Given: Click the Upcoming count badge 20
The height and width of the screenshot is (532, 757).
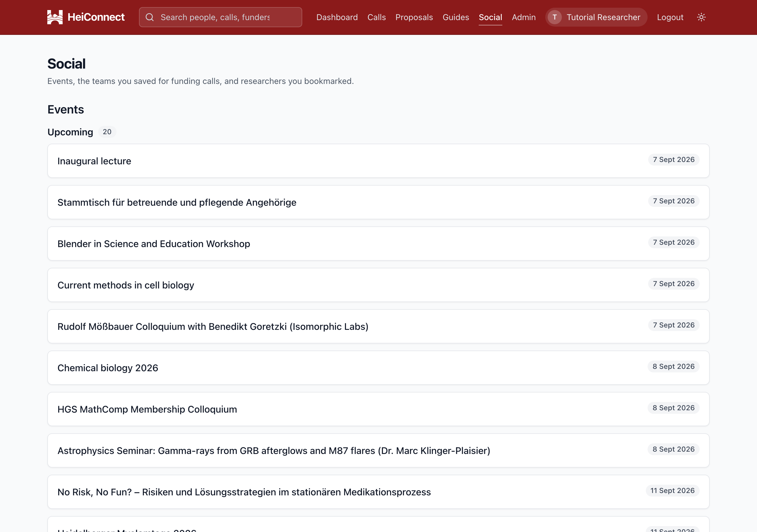Looking at the screenshot, I should click(107, 132).
